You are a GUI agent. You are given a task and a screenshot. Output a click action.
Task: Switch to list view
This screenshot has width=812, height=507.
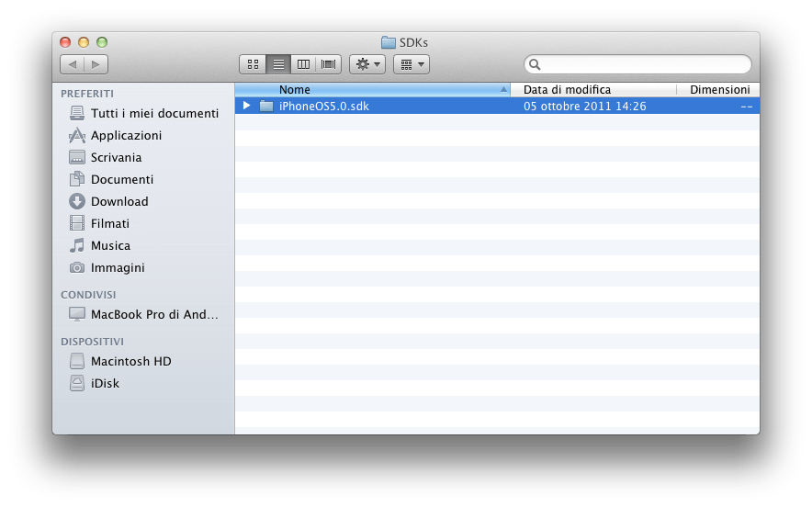278,64
